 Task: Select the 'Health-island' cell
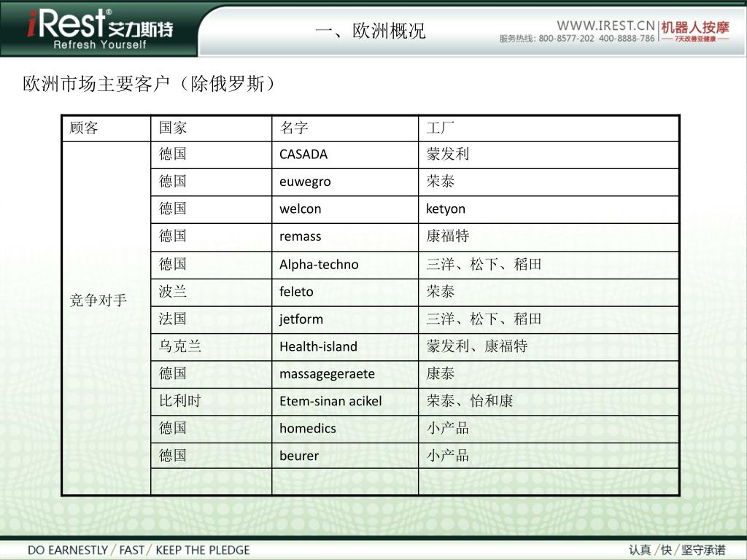tap(345, 346)
